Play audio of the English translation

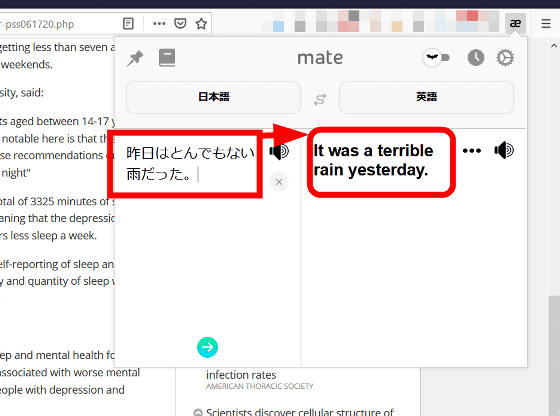(504, 150)
